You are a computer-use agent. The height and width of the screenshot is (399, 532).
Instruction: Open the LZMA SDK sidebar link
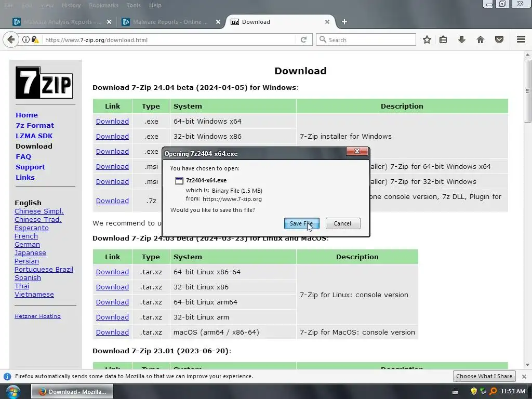pos(34,136)
